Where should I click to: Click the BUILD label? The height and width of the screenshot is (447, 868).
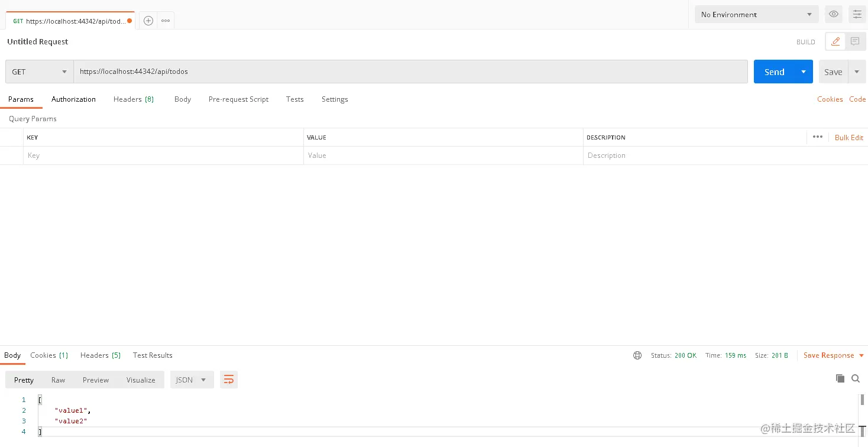click(x=806, y=42)
